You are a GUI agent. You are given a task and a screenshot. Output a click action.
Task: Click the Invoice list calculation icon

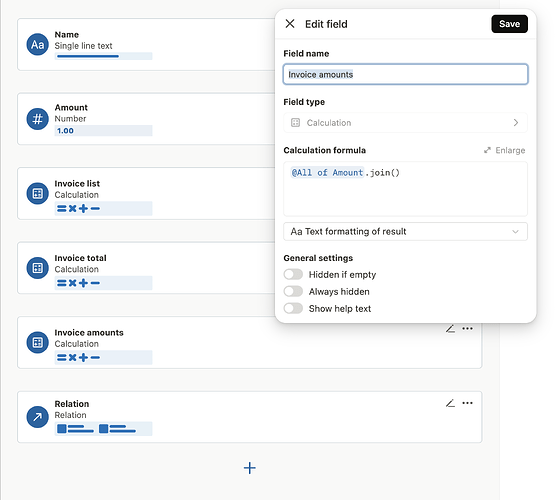[37, 194]
